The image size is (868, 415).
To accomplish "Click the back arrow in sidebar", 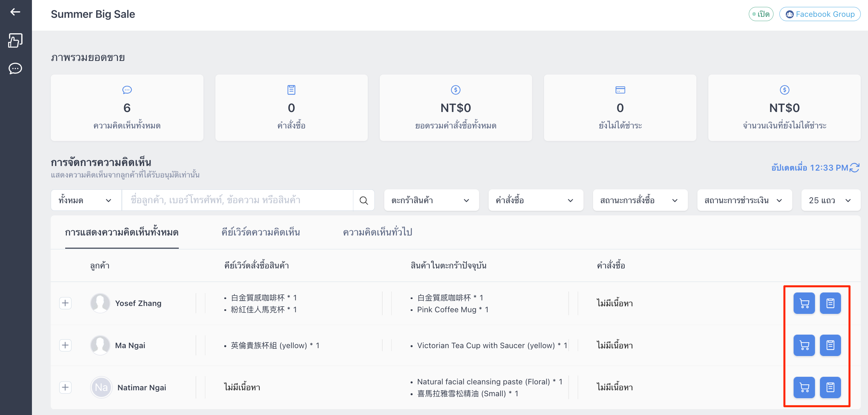I will click(x=15, y=12).
